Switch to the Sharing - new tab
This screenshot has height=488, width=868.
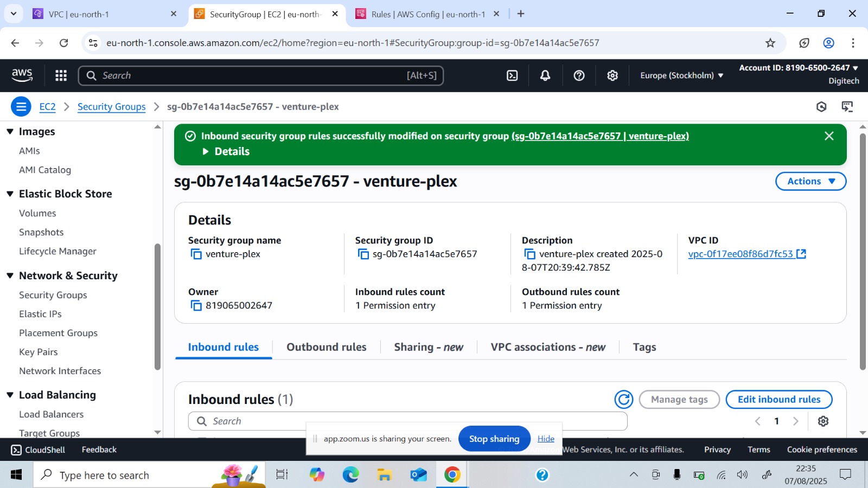[x=429, y=347]
